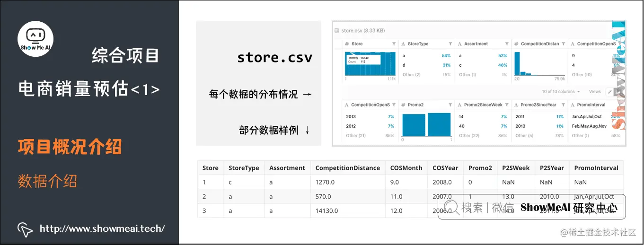Viewport: 644px width, 245px height.
Task: Click the 'Other (2)' entry under StoreType
Action: coord(411,75)
